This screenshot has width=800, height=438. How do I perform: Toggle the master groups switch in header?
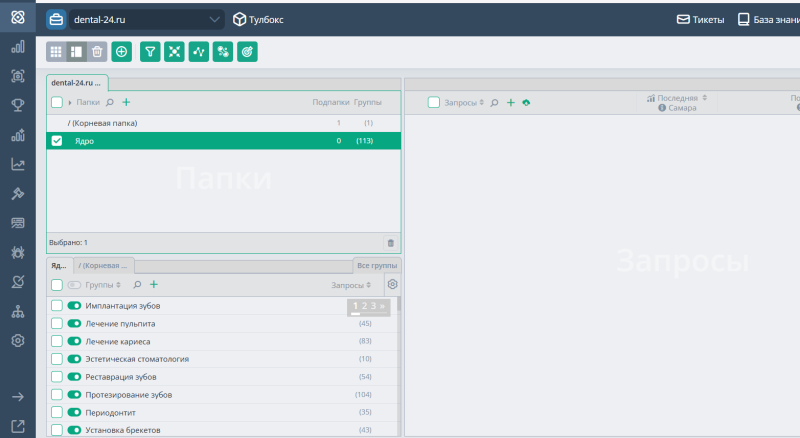74,285
